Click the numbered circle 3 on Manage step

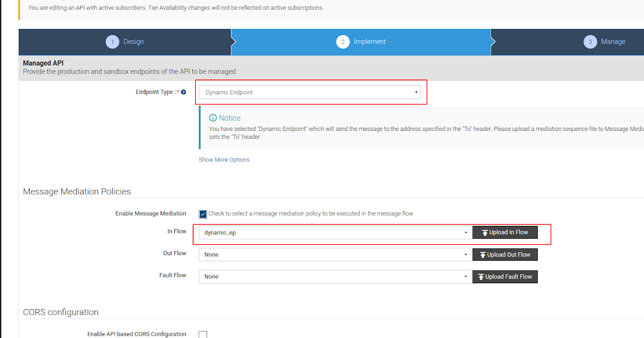(590, 41)
